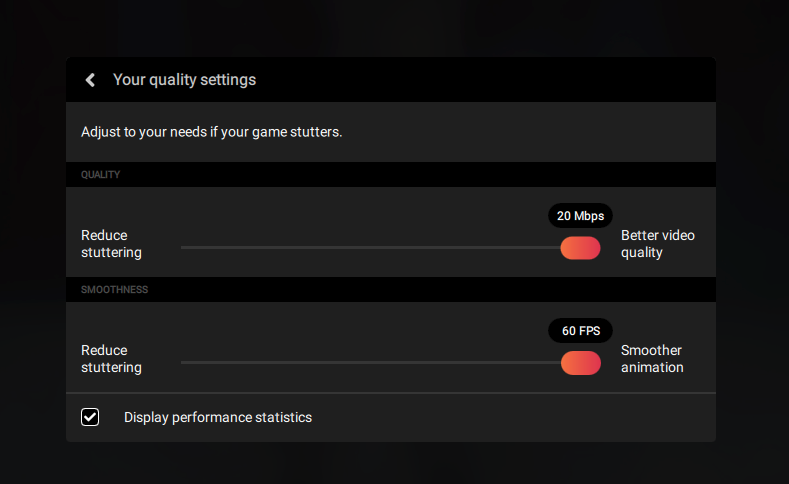Click the smoothness FPS slider handle
Image resolution: width=789 pixels, height=484 pixels.
tap(580, 363)
